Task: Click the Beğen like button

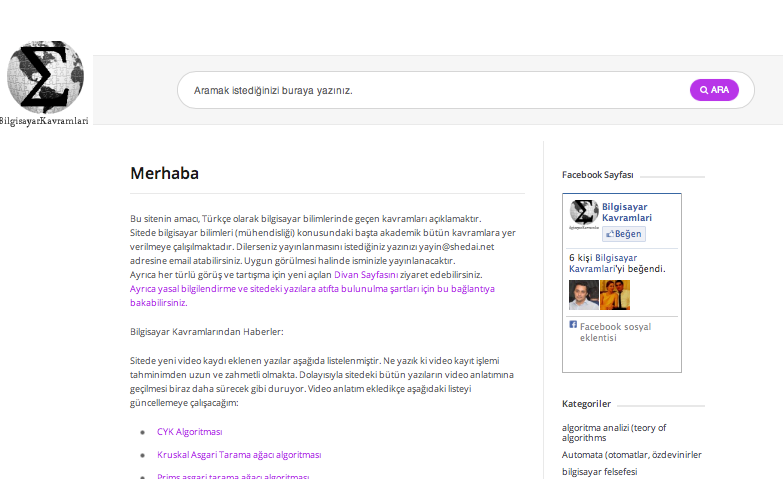Action: [x=624, y=234]
